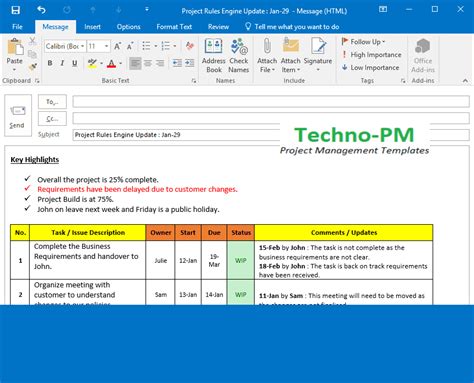Switch to the Message tab
The height and width of the screenshot is (383, 474).
tap(55, 27)
